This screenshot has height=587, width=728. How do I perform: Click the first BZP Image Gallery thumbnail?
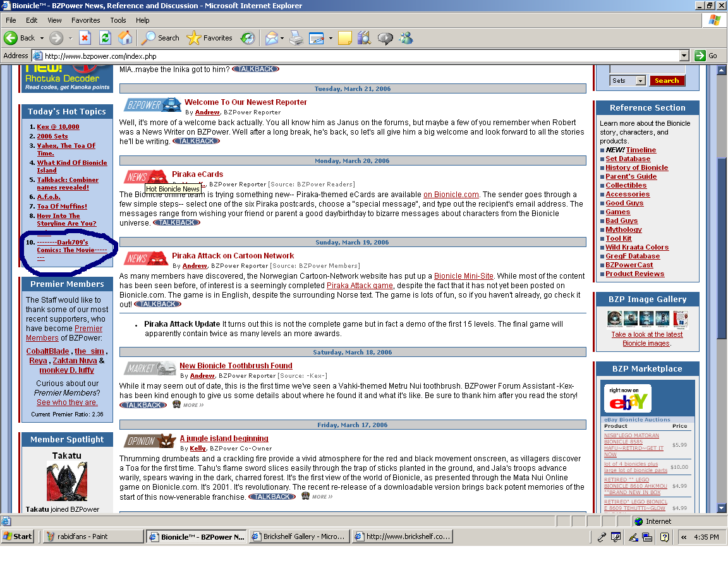[615, 318]
